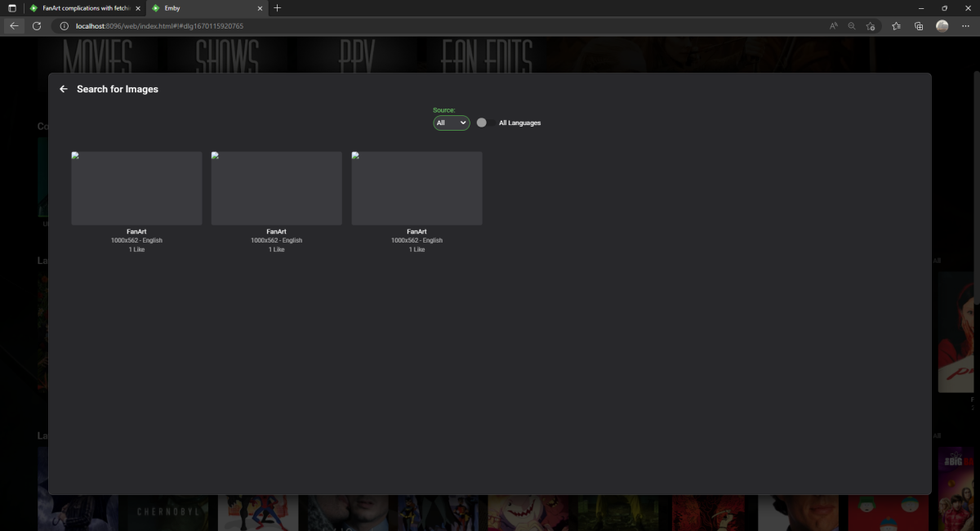Select the second FanArt image thumbnail

[277, 188]
